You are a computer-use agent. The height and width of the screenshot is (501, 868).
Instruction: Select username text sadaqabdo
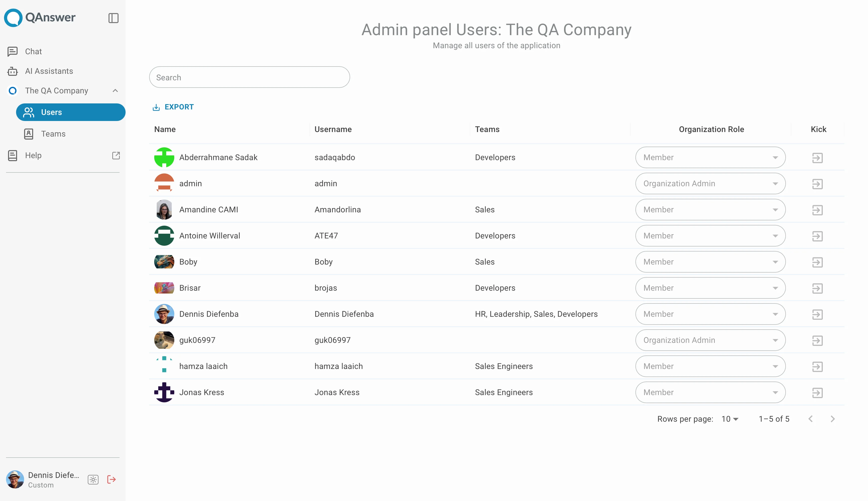tap(334, 157)
